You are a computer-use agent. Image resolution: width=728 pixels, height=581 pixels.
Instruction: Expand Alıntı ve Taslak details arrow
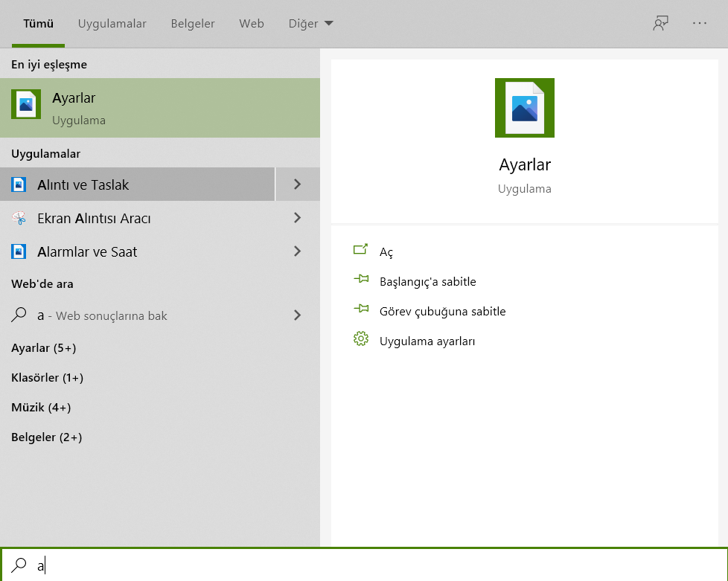click(298, 184)
